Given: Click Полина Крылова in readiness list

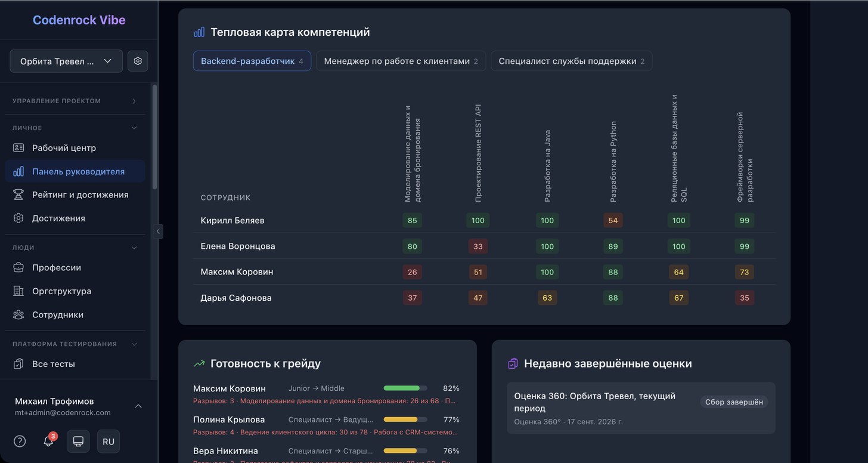Looking at the screenshot, I should click(x=229, y=419).
